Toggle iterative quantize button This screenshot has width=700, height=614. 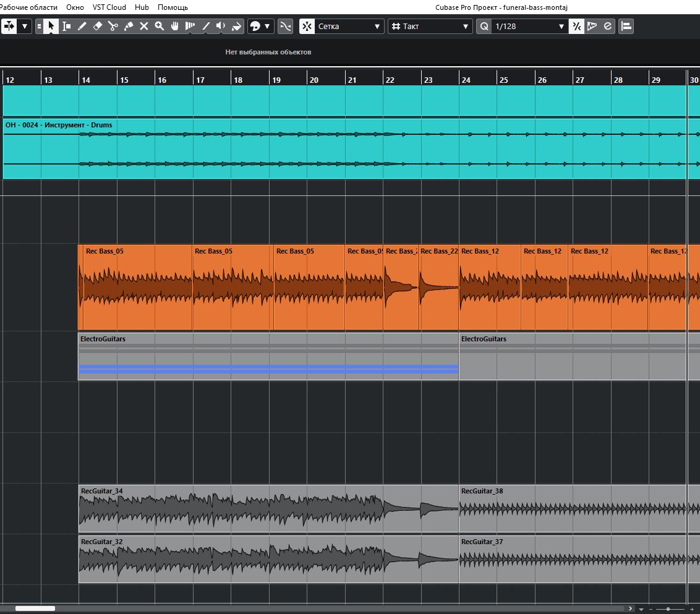coord(577,27)
